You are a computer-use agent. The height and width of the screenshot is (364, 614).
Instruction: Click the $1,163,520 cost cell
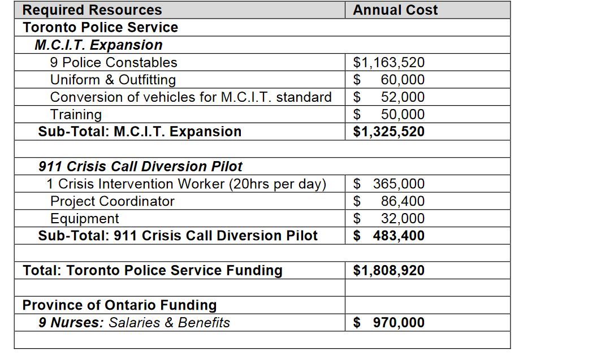(388, 63)
